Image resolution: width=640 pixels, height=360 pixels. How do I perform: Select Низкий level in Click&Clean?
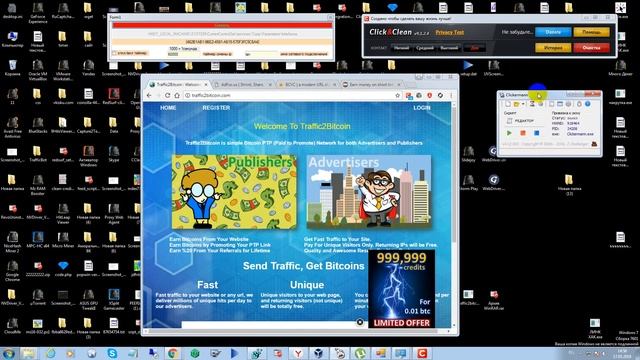(x=402, y=48)
